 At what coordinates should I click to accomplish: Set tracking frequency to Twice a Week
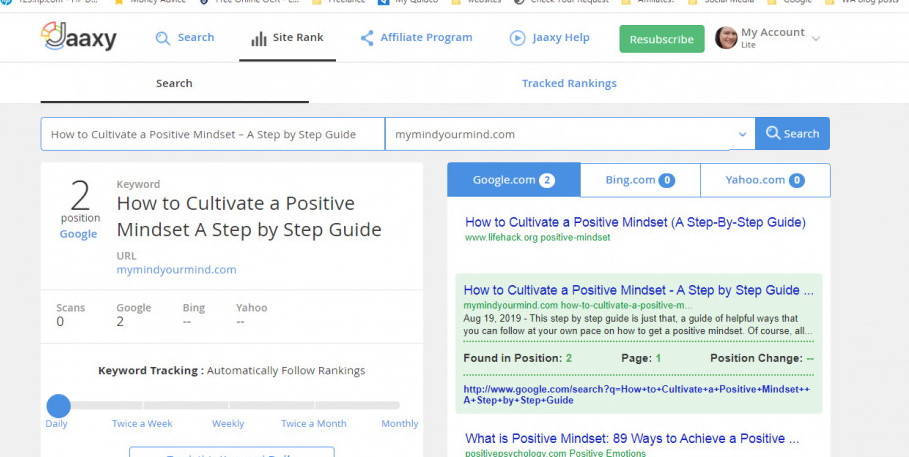click(142, 423)
